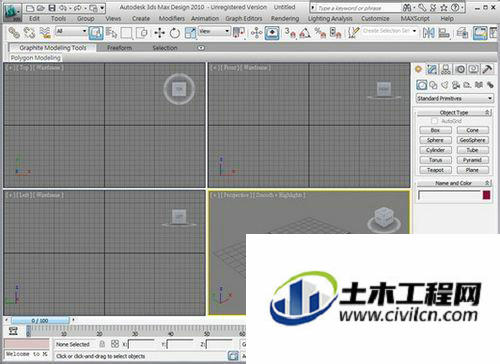Click the Select and Manipulate icon
Screen dimensions: 500x364
pyautogui.click(x=256, y=33)
